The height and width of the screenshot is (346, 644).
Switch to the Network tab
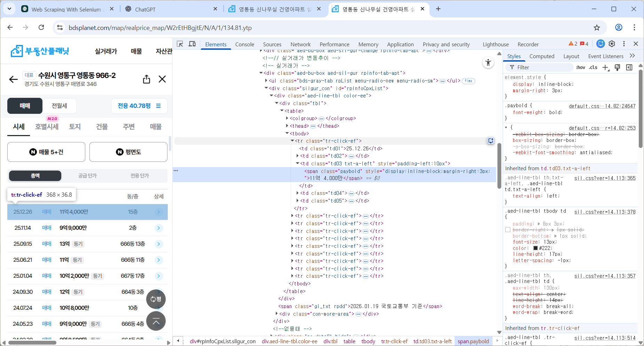(x=301, y=44)
